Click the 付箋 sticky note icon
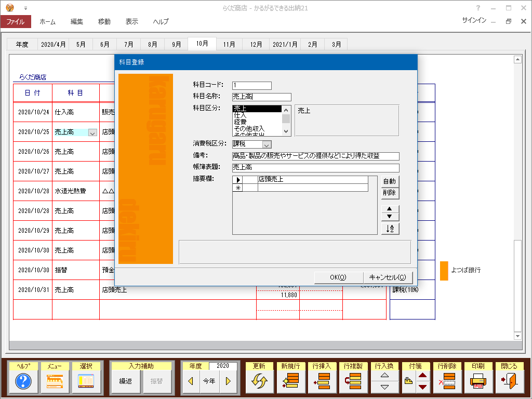532x399 pixels. 409,381
